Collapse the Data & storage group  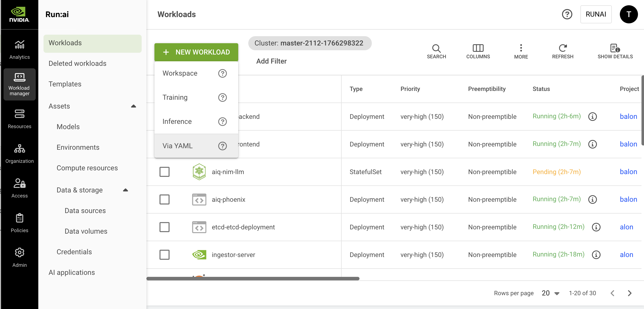point(126,190)
